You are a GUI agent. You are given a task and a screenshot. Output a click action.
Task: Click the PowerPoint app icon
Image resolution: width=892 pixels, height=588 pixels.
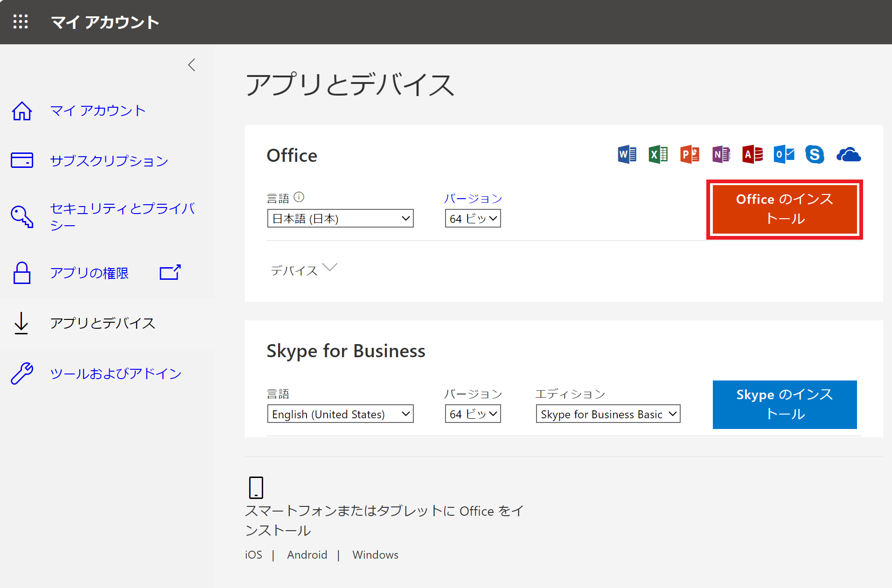point(690,154)
